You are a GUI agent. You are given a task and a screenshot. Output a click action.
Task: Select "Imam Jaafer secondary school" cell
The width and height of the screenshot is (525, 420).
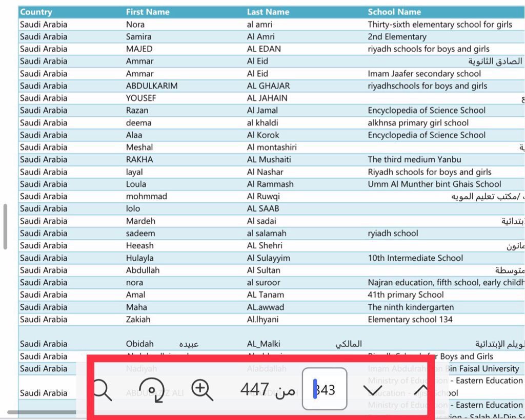tap(424, 74)
